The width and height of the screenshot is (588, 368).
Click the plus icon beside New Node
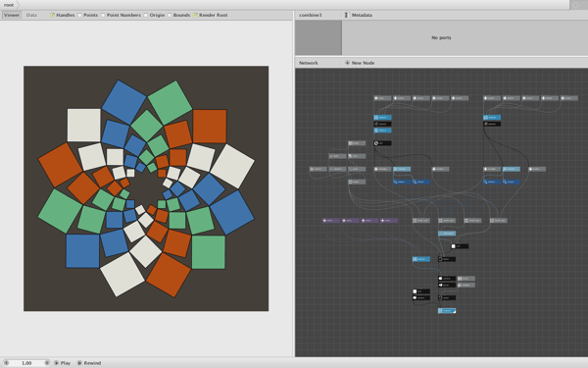click(x=347, y=63)
